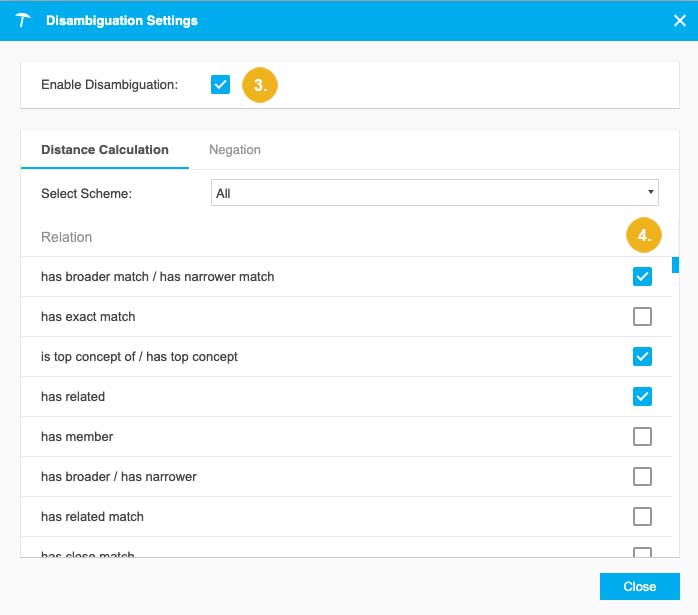Image resolution: width=698 pixels, height=615 pixels.
Task: Disable the has related checkbox
Action: [x=642, y=397]
